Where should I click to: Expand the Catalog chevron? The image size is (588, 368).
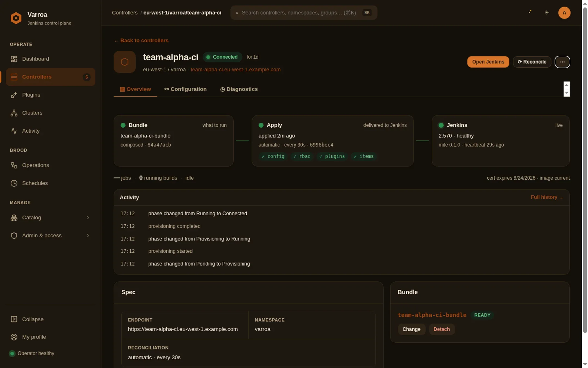point(88,218)
